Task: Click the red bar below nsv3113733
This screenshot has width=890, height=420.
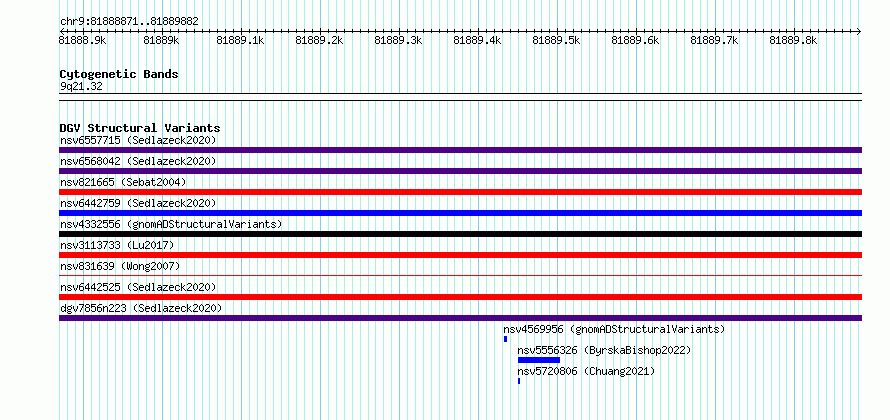Action: tap(460, 255)
